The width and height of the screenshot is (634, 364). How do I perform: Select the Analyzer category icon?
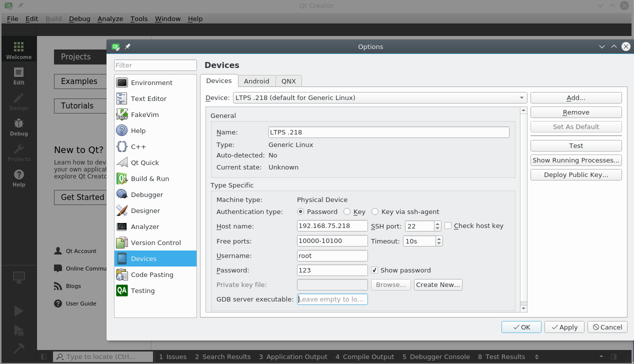point(122,226)
